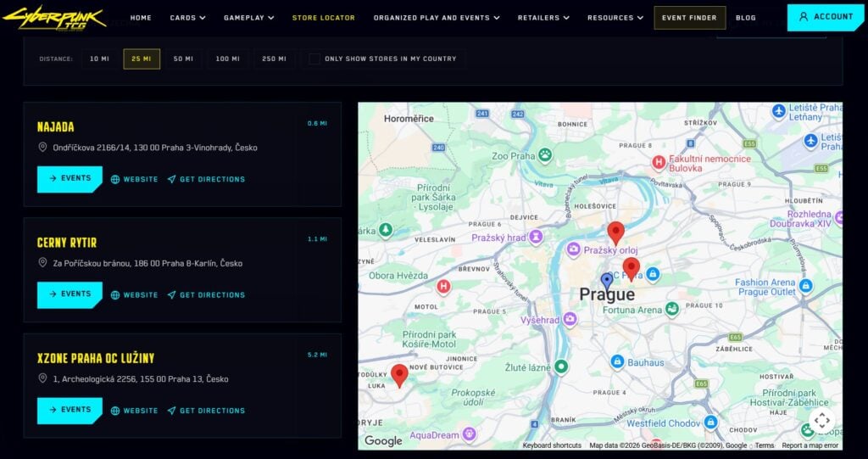Click the Žluté lázně green marker
868x459 pixels.
pyautogui.click(x=561, y=367)
